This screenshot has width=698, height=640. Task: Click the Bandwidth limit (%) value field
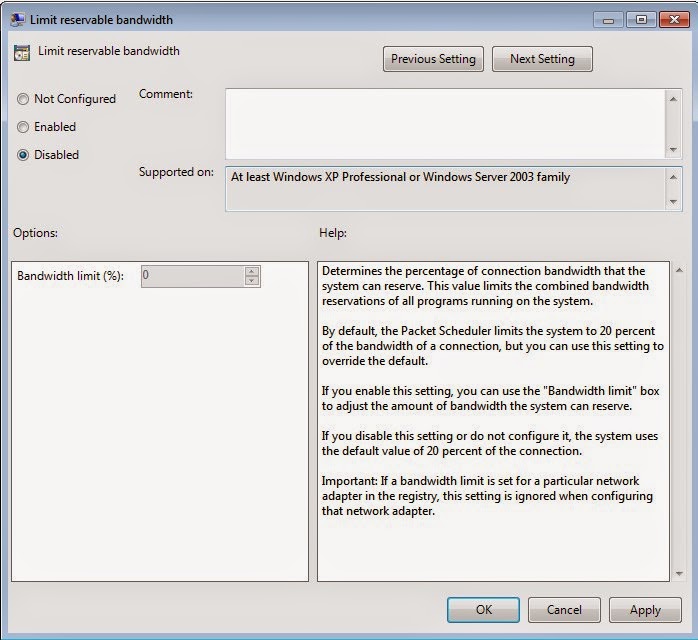coord(193,276)
